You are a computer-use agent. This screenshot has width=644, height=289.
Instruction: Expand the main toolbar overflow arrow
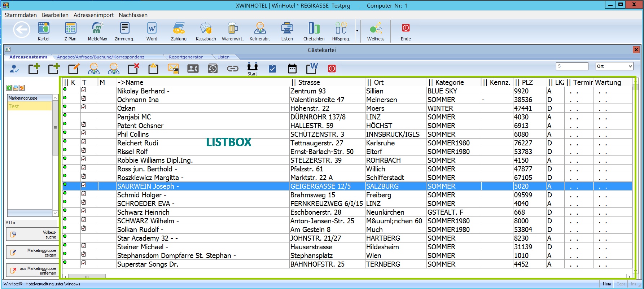click(357, 31)
